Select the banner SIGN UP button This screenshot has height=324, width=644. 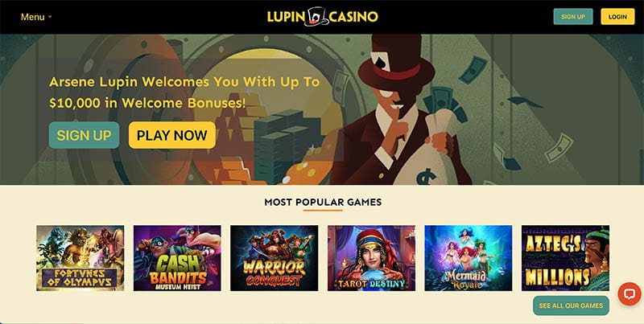[x=84, y=135]
